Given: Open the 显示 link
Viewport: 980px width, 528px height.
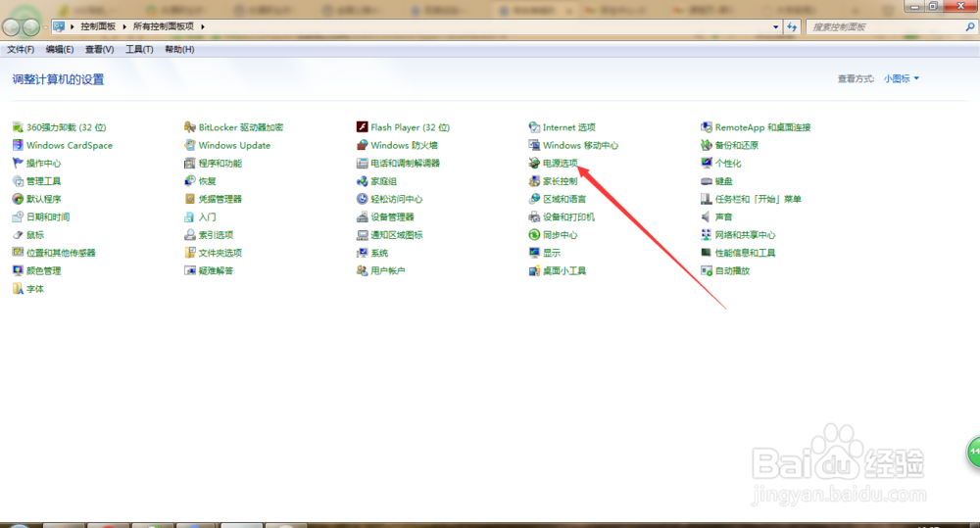Looking at the screenshot, I should [551, 254].
